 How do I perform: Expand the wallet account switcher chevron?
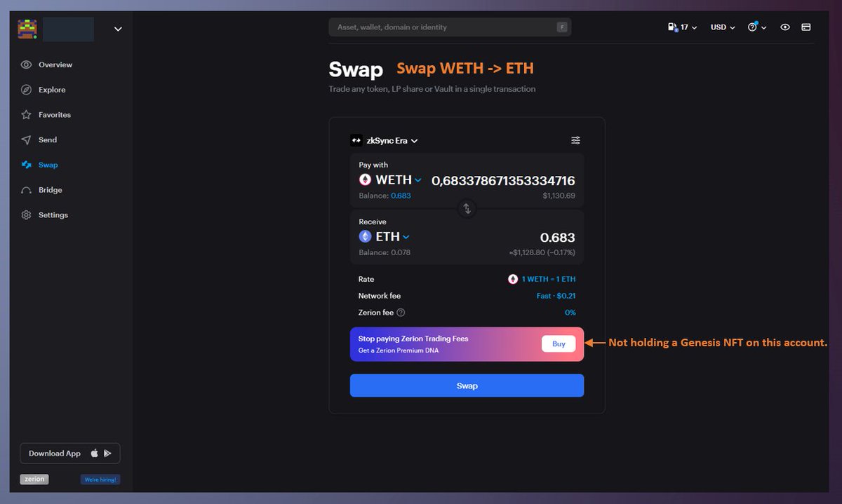tap(118, 29)
